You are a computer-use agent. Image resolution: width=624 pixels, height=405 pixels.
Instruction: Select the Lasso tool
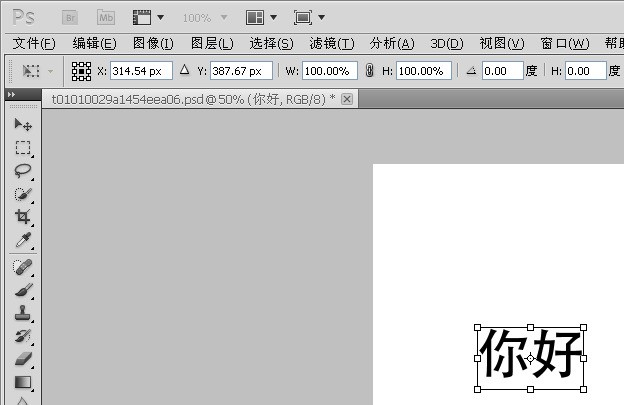pos(23,171)
